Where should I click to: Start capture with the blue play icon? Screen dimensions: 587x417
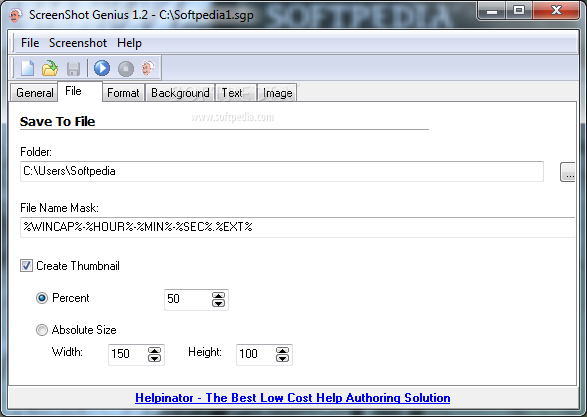(102, 68)
